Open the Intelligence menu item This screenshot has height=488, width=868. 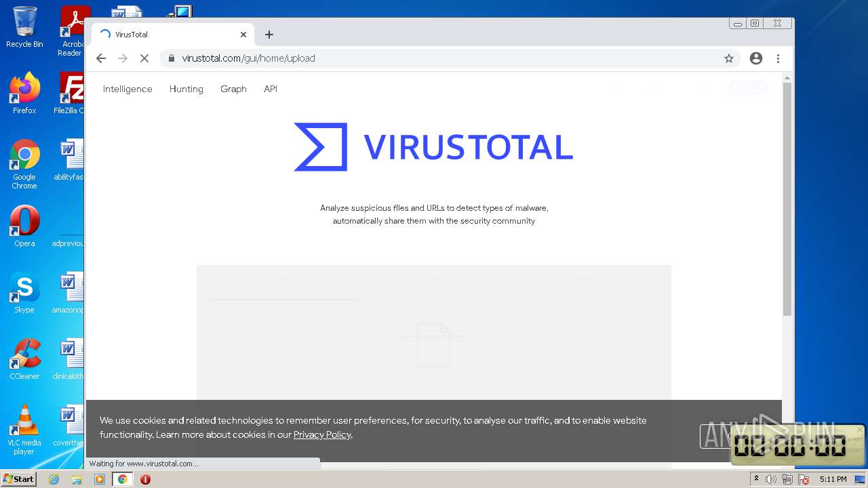[x=127, y=89]
